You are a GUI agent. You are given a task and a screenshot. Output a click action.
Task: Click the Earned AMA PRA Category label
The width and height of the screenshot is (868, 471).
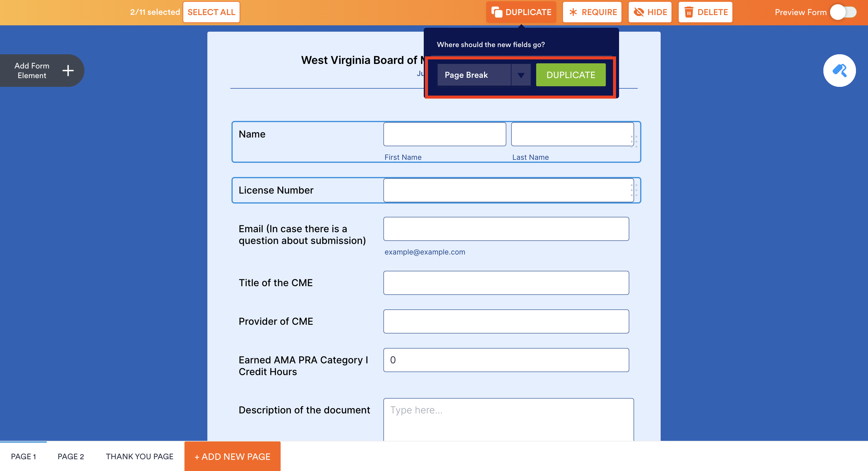pos(303,366)
